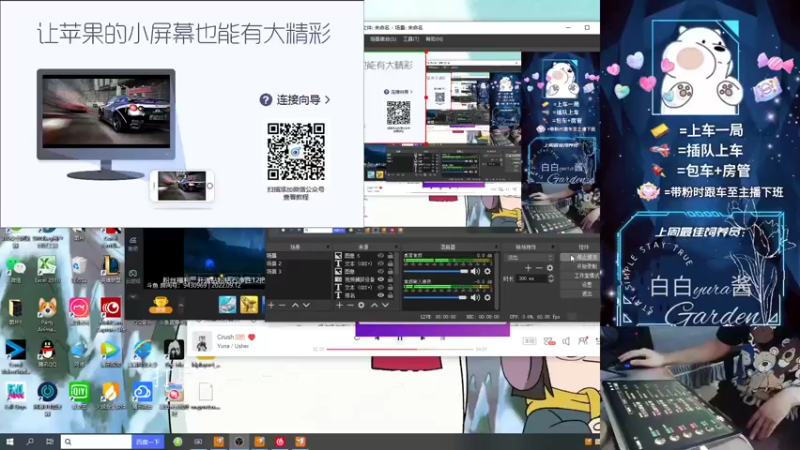Image resolution: width=800 pixels, height=450 pixels.
Task: Open the lower mixer channel's gear settings
Action: (x=487, y=297)
